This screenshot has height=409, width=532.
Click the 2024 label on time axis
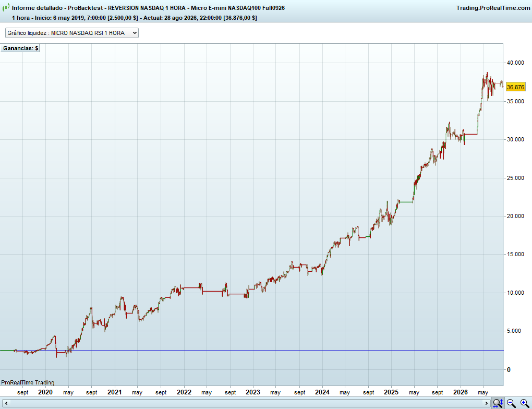[322, 392]
